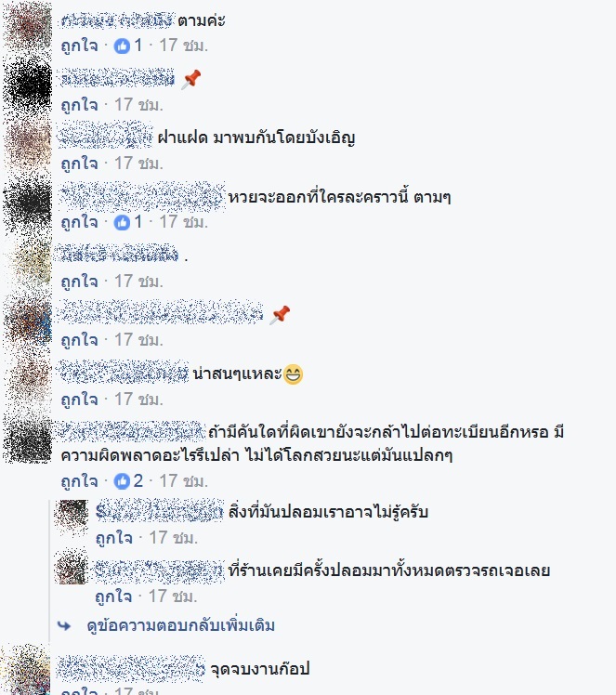Viewport: 616px width, 695px height.
Task: Like the น่าสนๆแหละ comment
Action: coord(79,400)
